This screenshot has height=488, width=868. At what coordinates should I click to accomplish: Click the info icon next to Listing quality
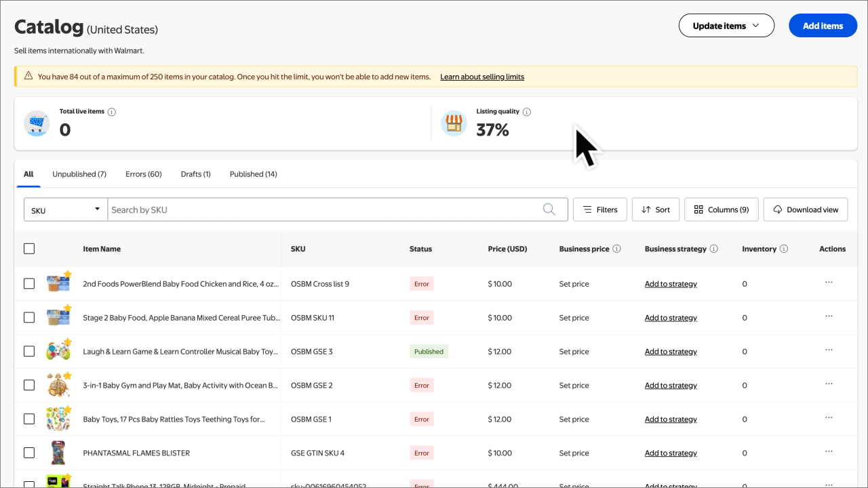tap(528, 111)
